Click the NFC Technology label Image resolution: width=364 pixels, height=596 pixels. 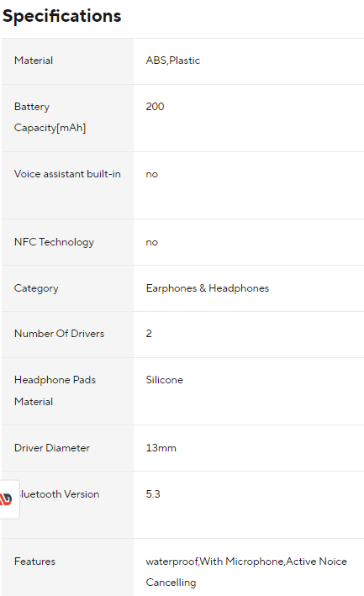[x=54, y=242]
